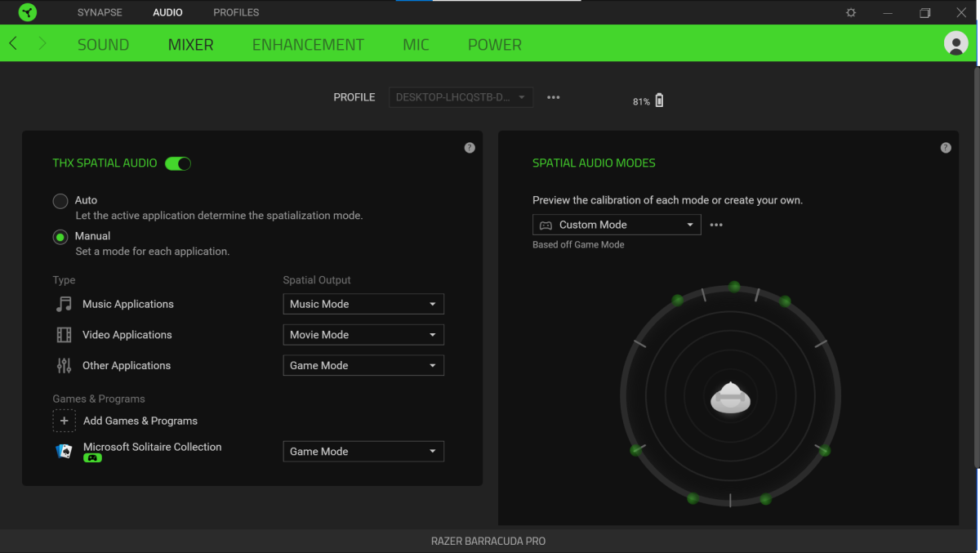Click the green gamepad badge under Solitaire
980x553 pixels.
[x=92, y=458]
